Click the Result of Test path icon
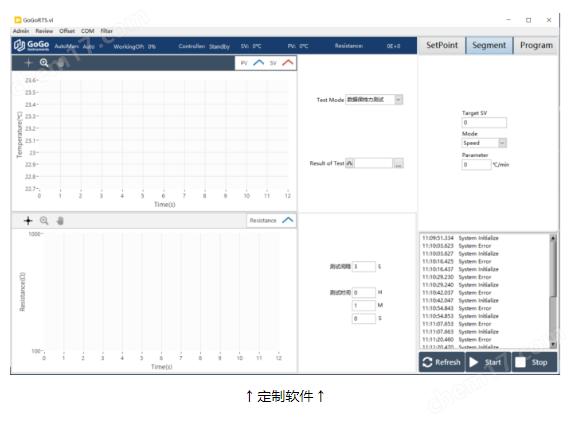Screen dimensions: 577x424 pos(350,163)
